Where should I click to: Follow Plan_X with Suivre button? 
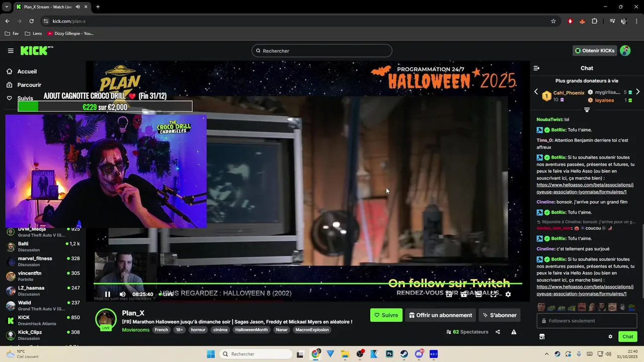[386, 315]
